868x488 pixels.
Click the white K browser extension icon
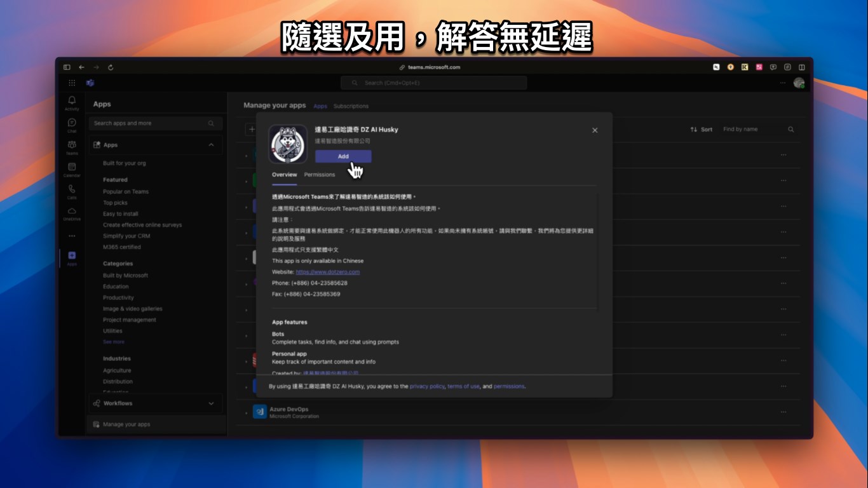(716, 67)
